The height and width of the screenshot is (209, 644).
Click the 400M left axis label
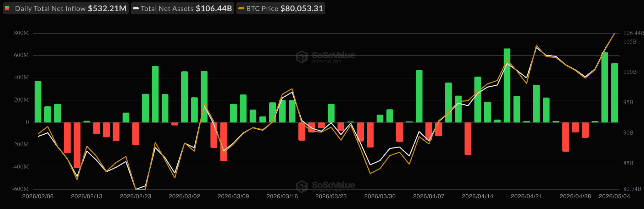[x=21, y=78]
